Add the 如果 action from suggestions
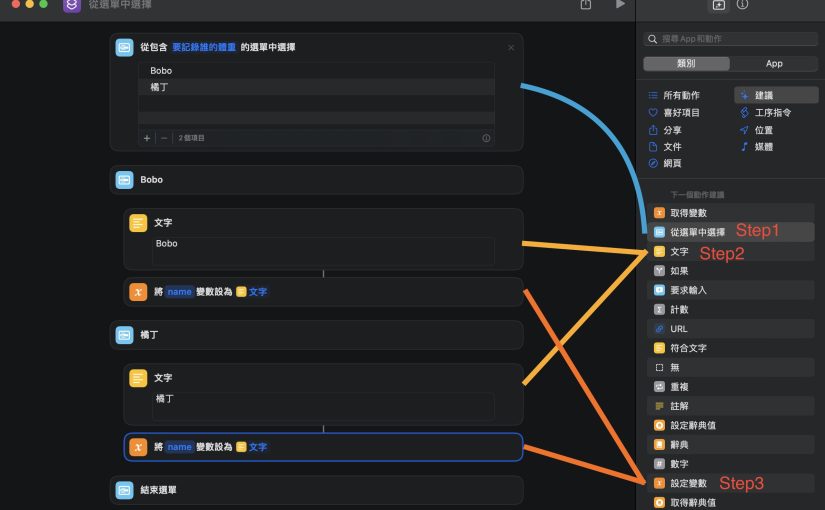Viewport: 825px width, 510px height. [x=679, y=271]
